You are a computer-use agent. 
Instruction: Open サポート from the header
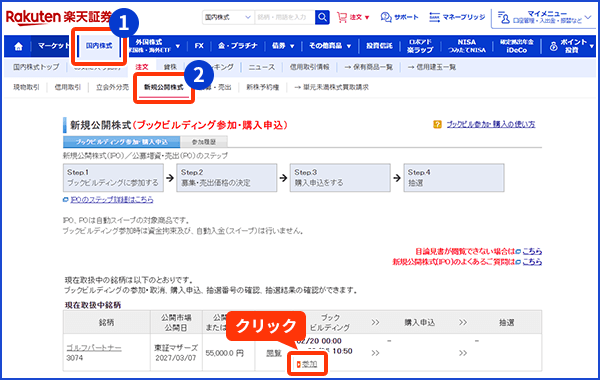(399, 17)
